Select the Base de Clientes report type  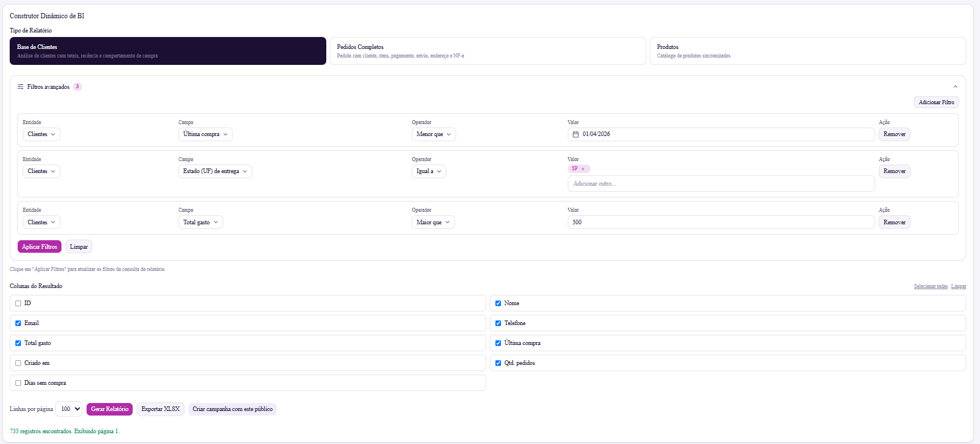[168, 51]
